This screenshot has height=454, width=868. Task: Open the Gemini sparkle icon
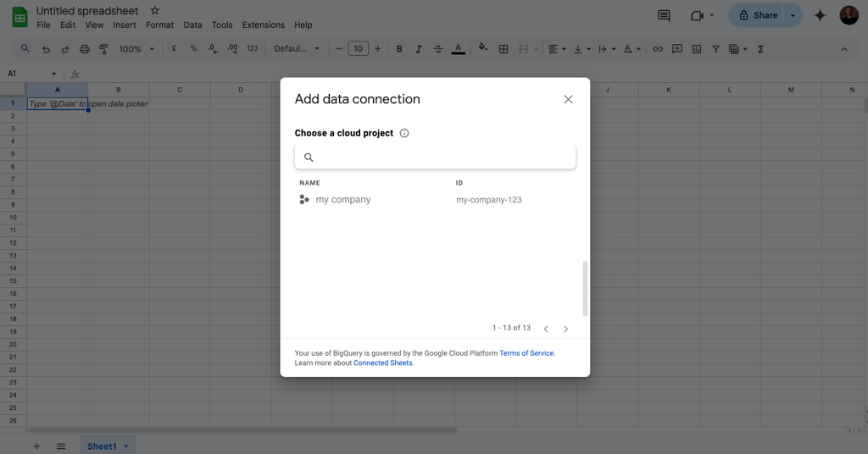[x=820, y=15]
